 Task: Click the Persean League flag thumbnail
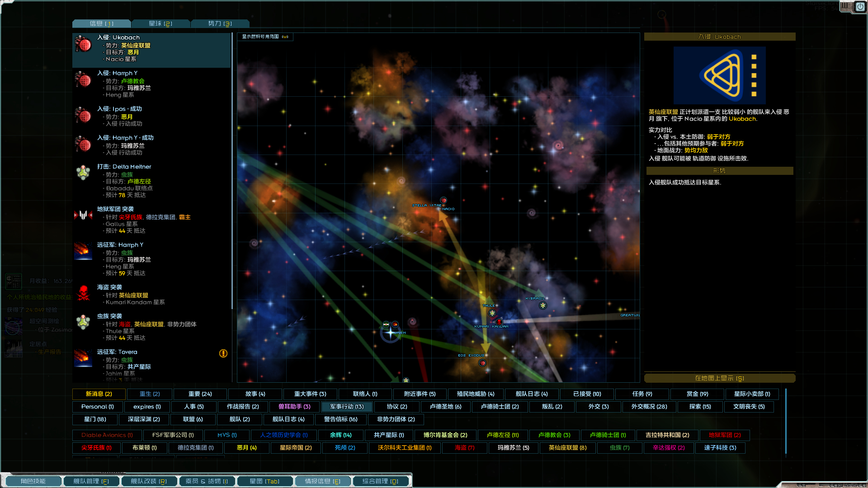(x=719, y=75)
